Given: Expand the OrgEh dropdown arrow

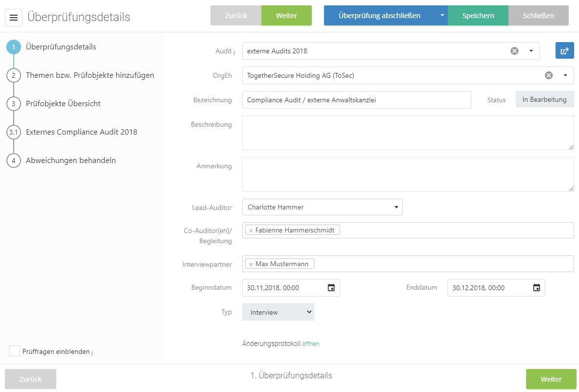Looking at the screenshot, I should (x=565, y=75).
